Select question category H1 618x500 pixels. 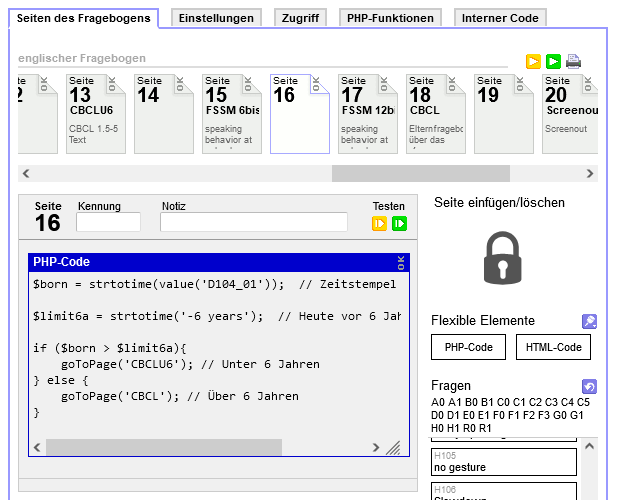click(453, 428)
